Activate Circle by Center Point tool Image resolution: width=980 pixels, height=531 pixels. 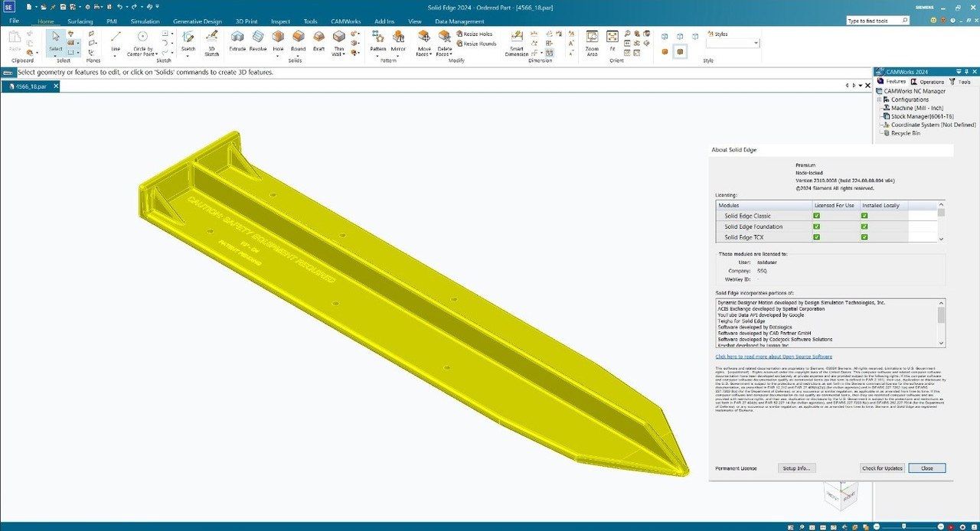142,43
